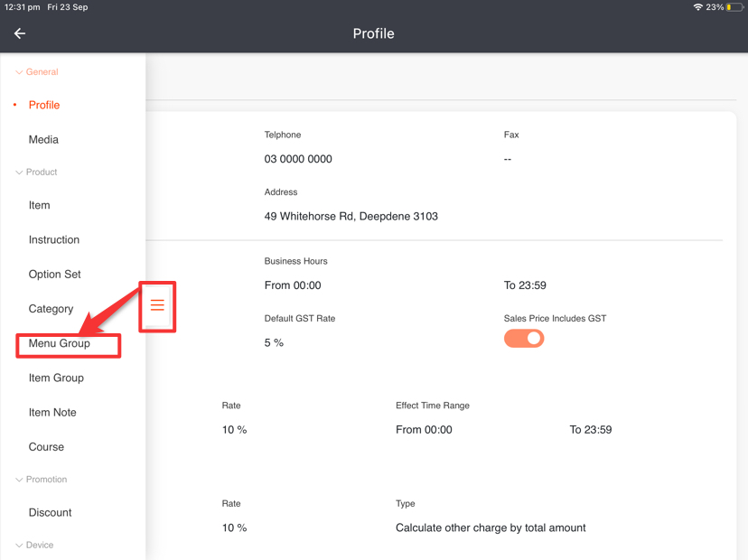Image resolution: width=748 pixels, height=560 pixels.
Task: Tap the battery indicator icon
Action: coord(734,7)
